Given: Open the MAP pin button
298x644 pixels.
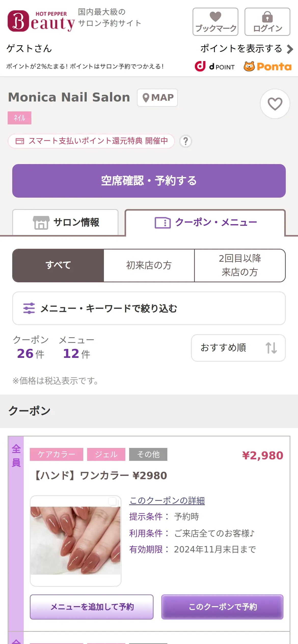Looking at the screenshot, I should (x=157, y=98).
